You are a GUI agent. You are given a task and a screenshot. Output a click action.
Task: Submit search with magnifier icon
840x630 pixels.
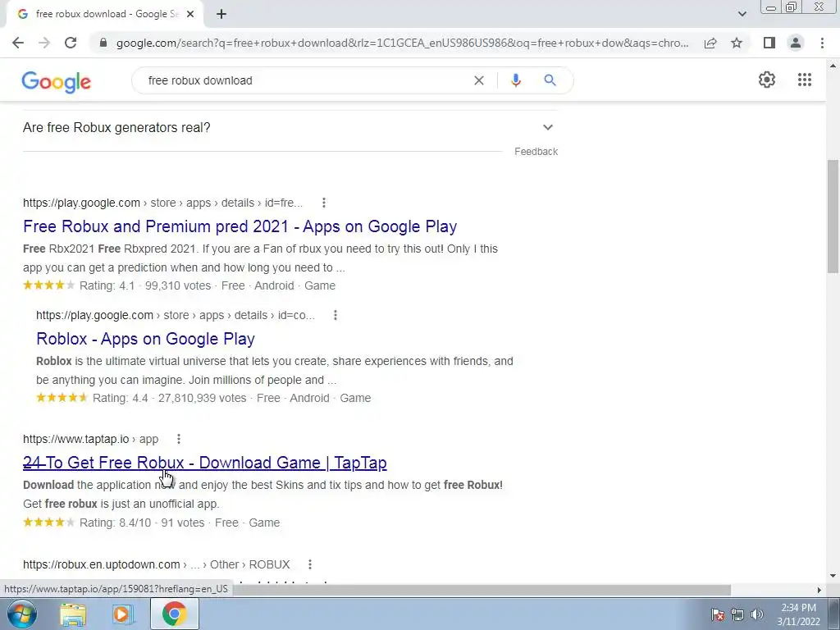tap(550, 80)
